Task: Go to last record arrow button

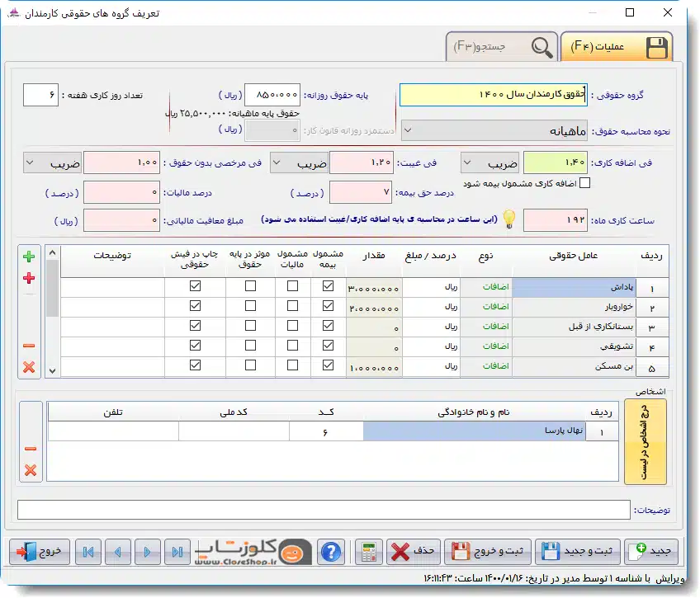Action: click(177, 552)
